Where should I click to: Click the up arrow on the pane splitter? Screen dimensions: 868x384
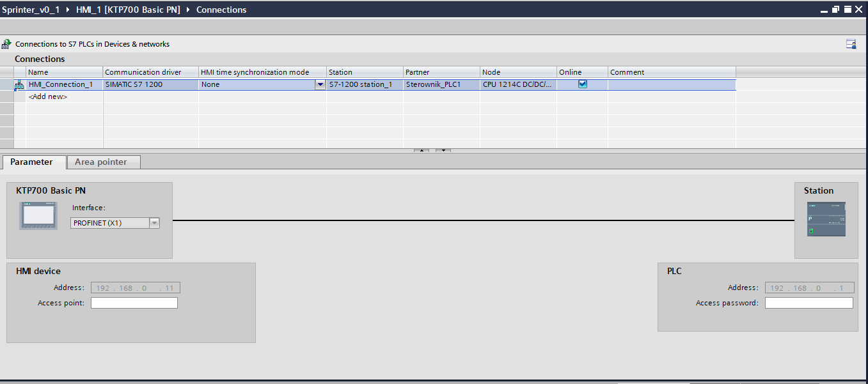[422, 151]
